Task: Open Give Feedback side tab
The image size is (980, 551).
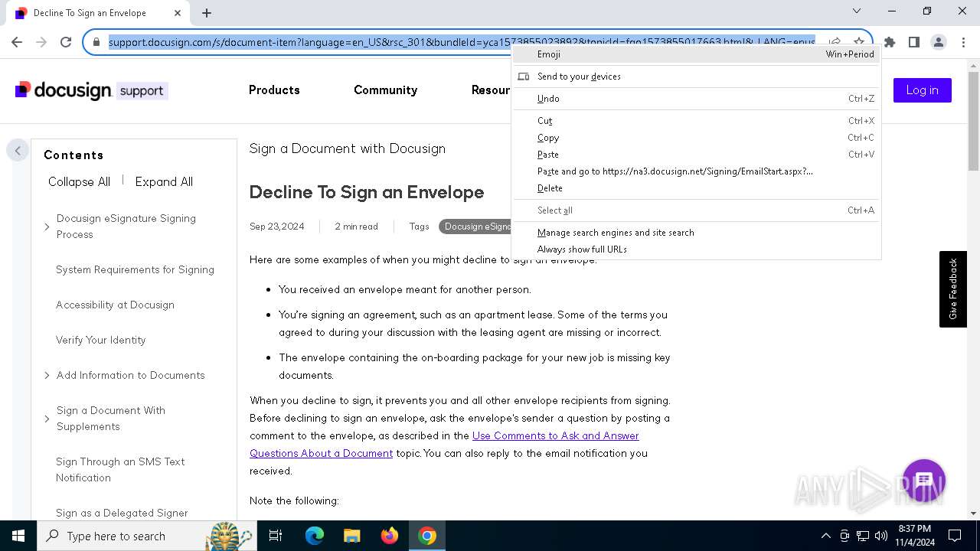Action: pos(953,289)
